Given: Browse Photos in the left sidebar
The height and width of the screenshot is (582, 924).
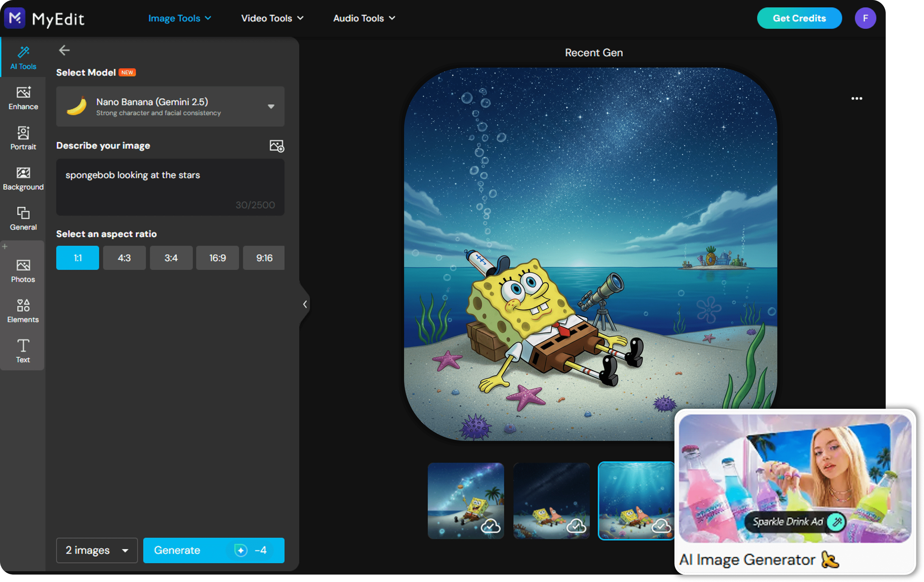Looking at the screenshot, I should click(x=23, y=270).
